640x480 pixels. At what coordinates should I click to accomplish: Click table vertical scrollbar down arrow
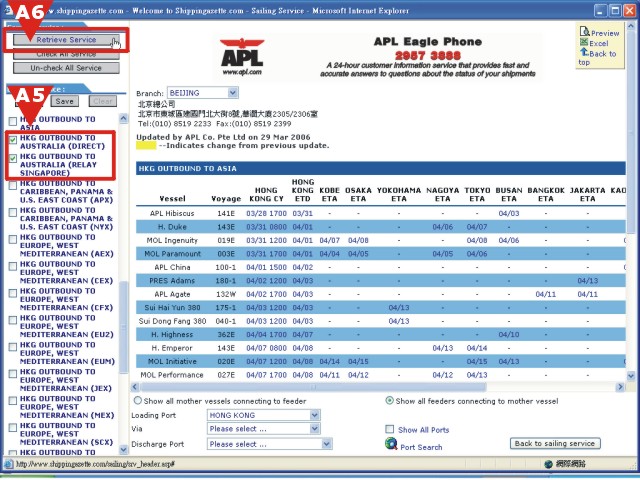pyautogui.click(x=631, y=376)
